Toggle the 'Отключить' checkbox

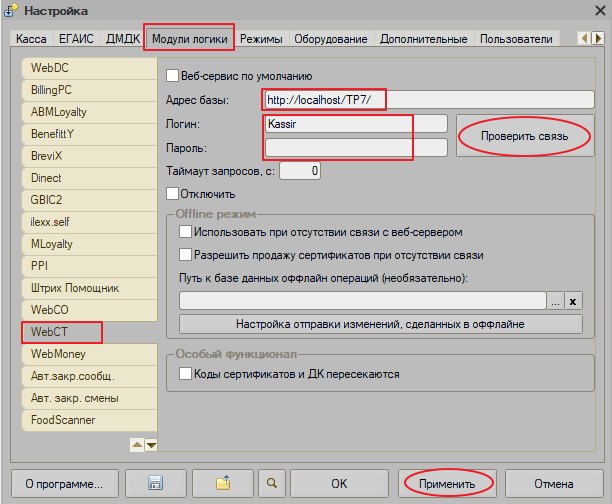[x=173, y=194]
